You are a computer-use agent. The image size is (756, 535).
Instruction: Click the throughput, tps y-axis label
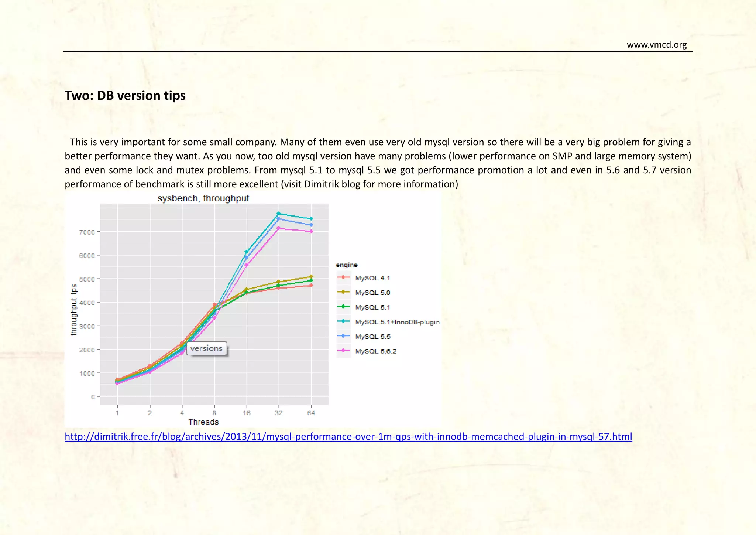[74, 310]
